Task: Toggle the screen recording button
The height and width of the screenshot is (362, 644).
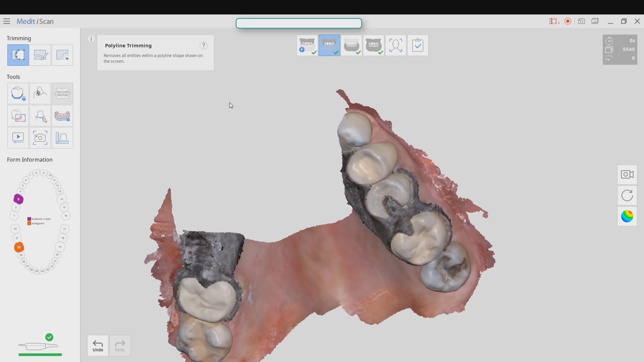Action: coord(568,21)
